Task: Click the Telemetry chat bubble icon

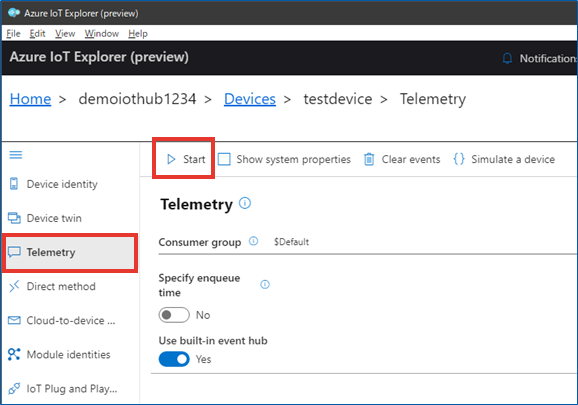Action: [14, 252]
